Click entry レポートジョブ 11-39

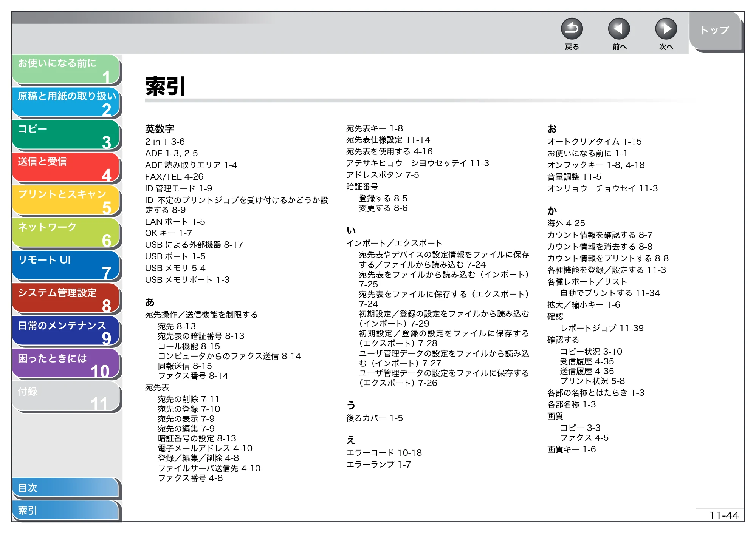(602, 328)
